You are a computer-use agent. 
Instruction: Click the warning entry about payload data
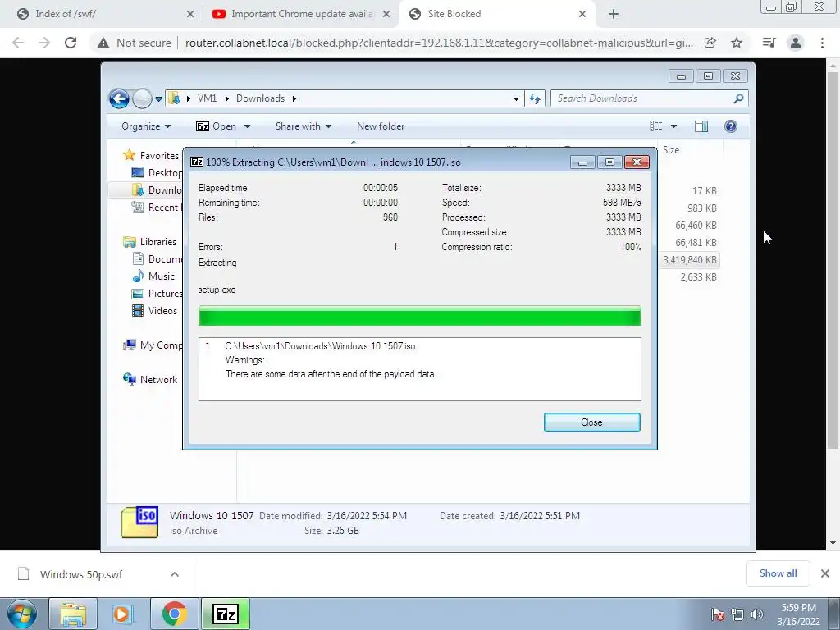330,374
